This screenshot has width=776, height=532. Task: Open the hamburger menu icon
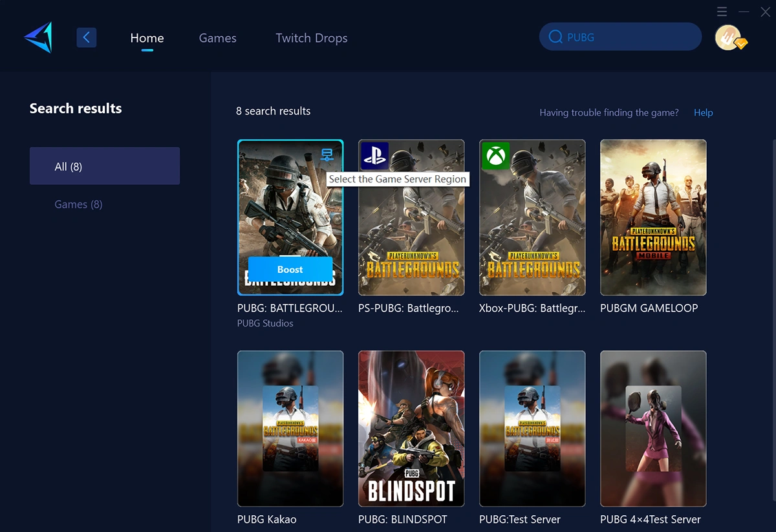pos(722,12)
